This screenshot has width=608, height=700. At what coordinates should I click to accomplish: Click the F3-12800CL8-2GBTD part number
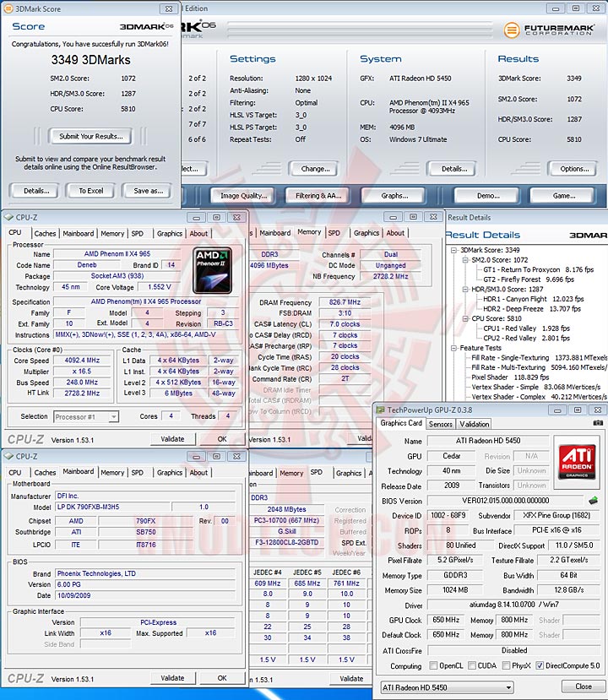[x=287, y=542]
